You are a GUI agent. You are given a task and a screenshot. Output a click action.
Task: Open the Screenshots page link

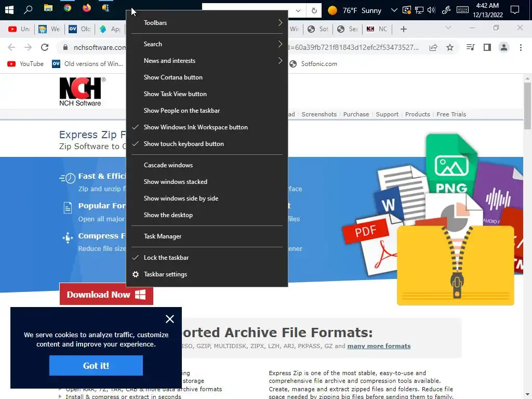[x=319, y=114]
